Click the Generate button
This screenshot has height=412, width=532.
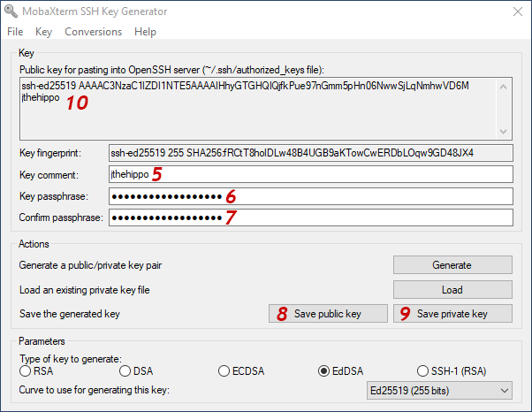point(452,264)
